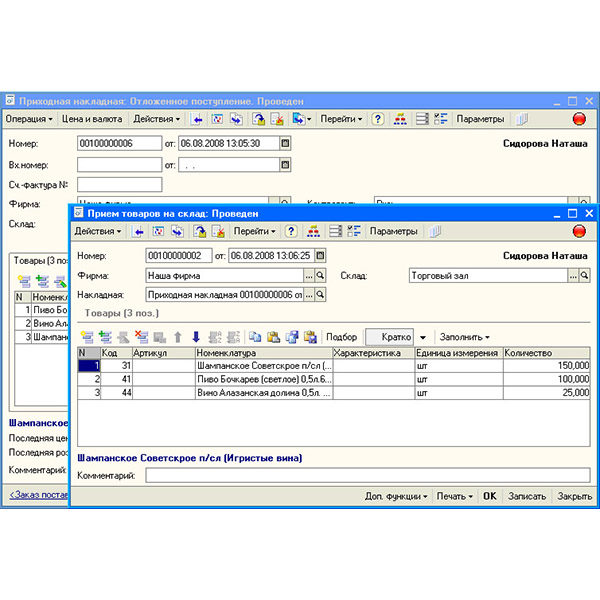Click the magnifier button for Торговый зал
Image resolution: width=600 pixels, height=600 pixels.
(584, 276)
